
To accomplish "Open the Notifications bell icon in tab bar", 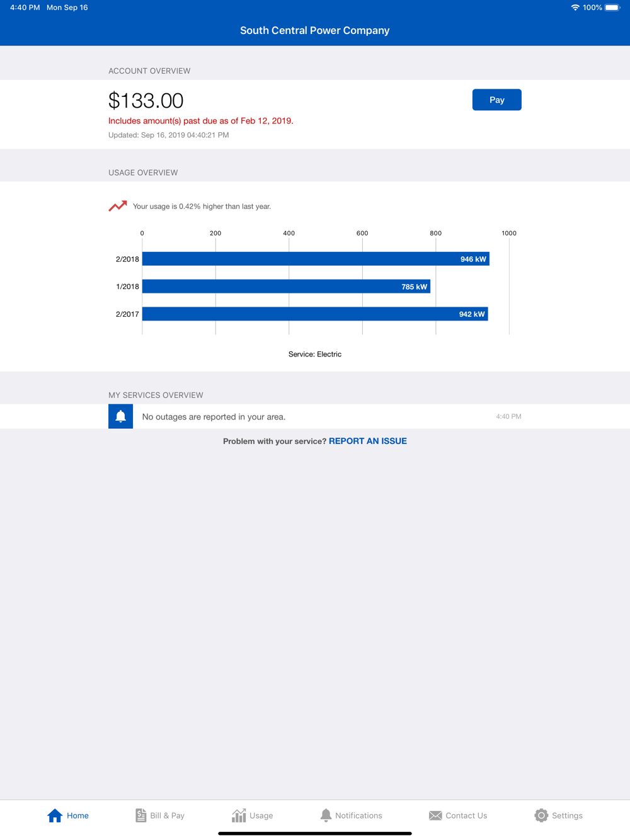I will (326, 815).
